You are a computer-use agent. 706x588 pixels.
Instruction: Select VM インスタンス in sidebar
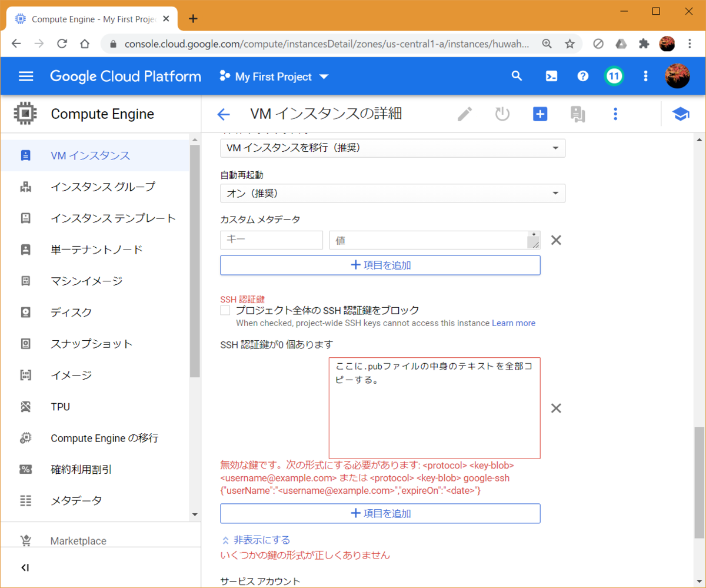(x=95, y=155)
